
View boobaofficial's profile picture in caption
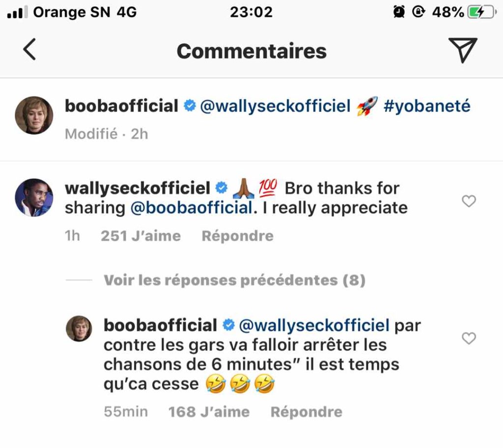33,115
